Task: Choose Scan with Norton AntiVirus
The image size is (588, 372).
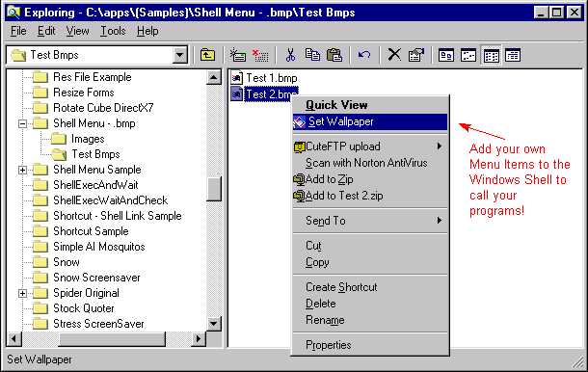Action: coord(370,163)
